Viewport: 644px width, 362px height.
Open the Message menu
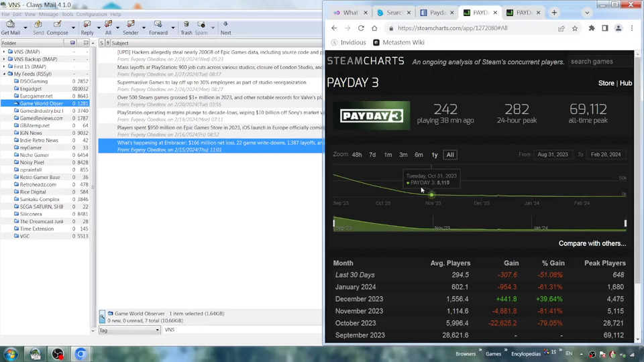click(x=48, y=14)
